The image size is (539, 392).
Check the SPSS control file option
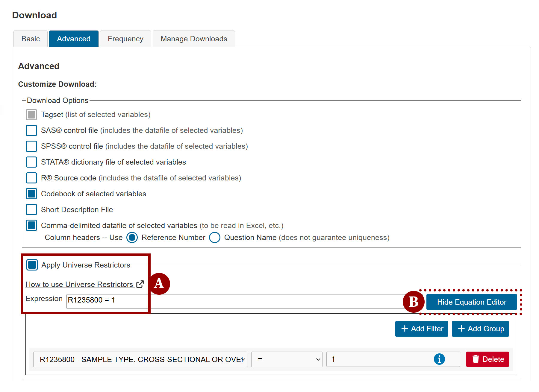31,146
